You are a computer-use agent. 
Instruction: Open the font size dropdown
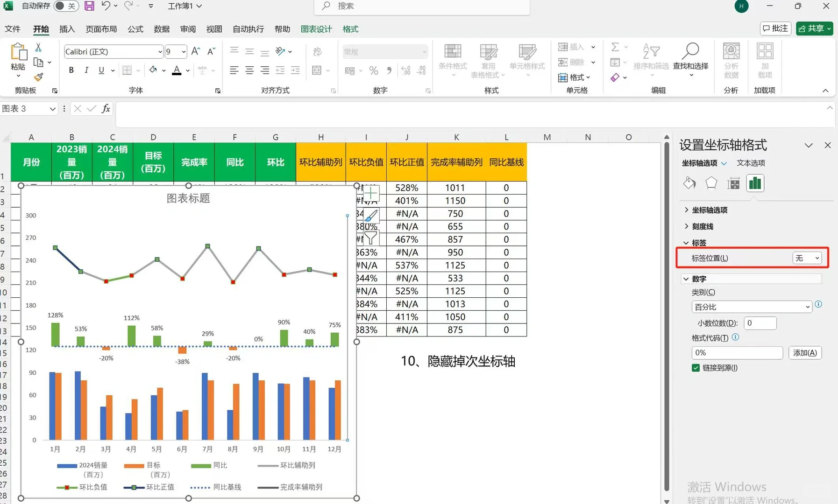click(184, 52)
